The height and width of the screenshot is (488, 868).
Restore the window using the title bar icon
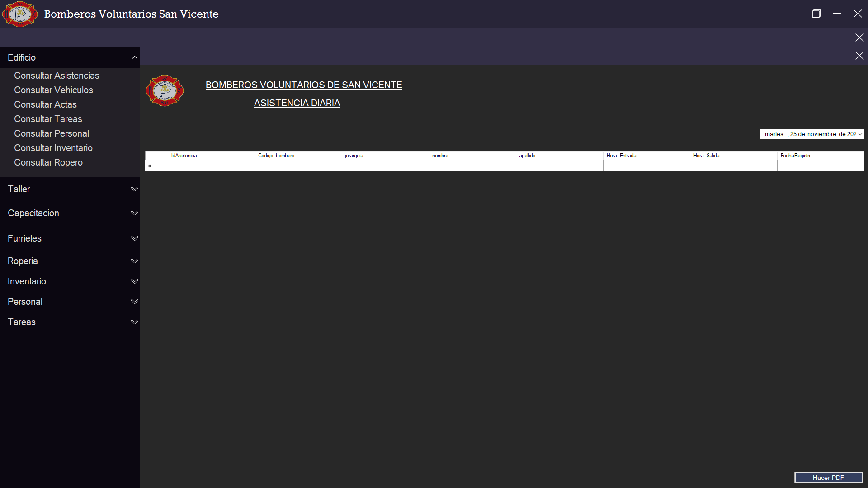pos(816,14)
